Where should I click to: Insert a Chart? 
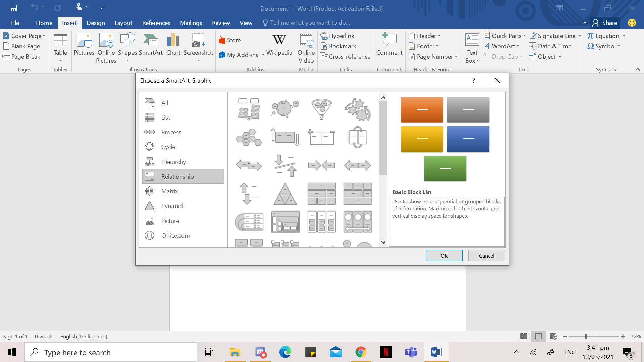pyautogui.click(x=173, y=46)
